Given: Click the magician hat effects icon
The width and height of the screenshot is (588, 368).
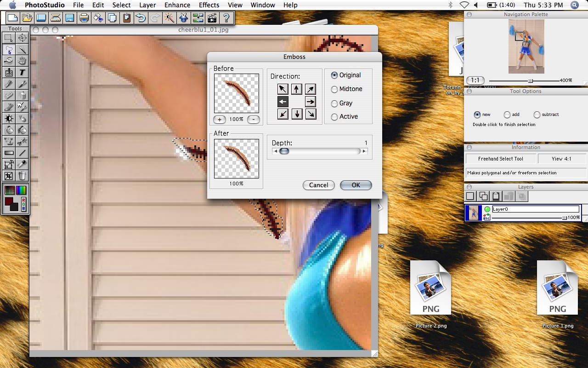Looking at the screenshot, I should tap(183, 18).
